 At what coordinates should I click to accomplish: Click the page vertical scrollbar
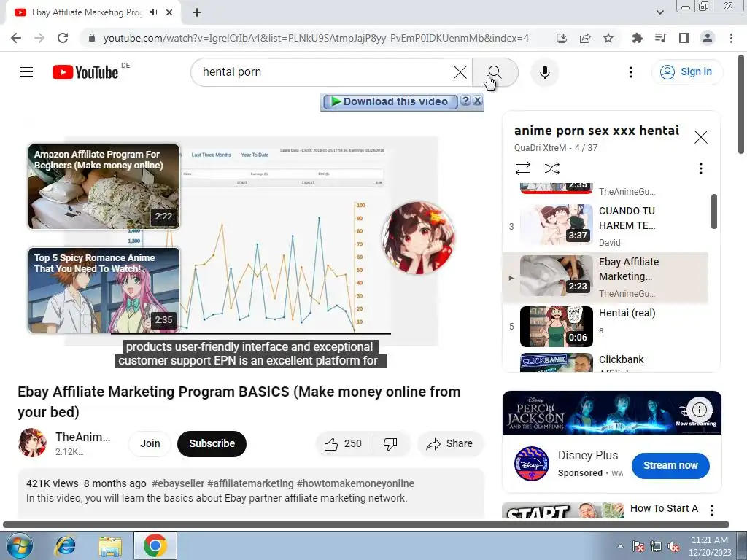(742, 105)
